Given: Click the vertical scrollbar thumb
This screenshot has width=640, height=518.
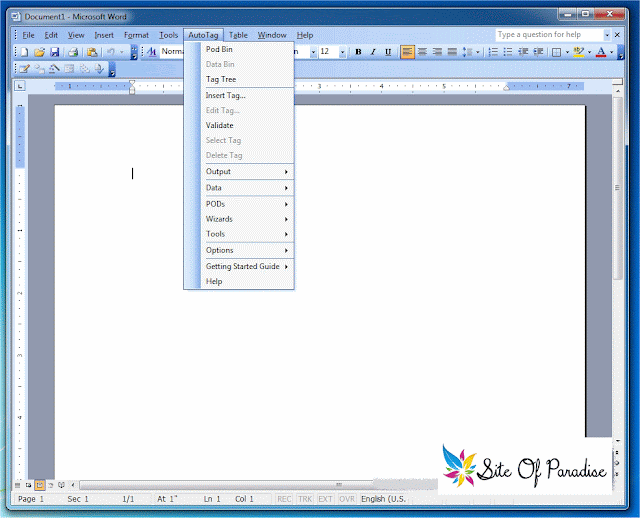Looking at the screenshot, I should click(617, 188).
